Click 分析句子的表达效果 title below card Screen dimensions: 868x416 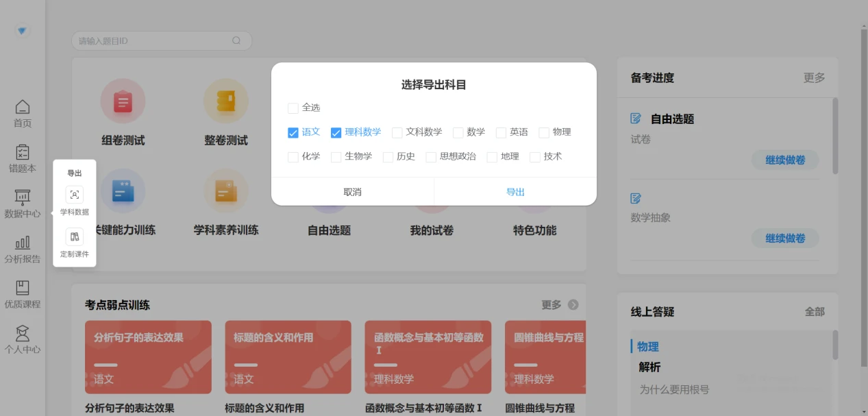pyautogui.click(x=129, y=408)
